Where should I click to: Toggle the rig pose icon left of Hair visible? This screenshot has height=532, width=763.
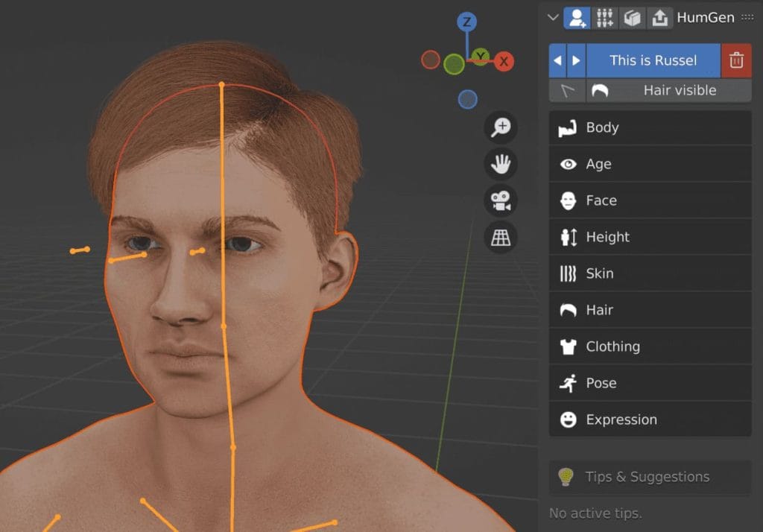[x=568, y=90]
